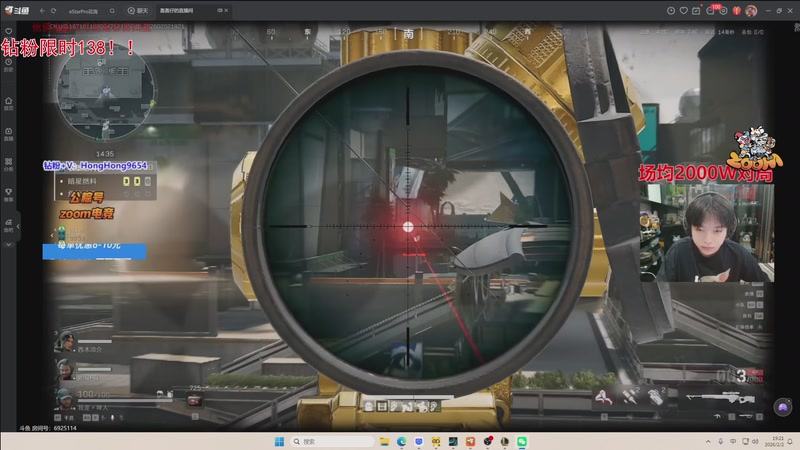This screenshot has width=800, height=450.
Task: Open Microsoft Edge from the taskbar
Action: point(402,442)
